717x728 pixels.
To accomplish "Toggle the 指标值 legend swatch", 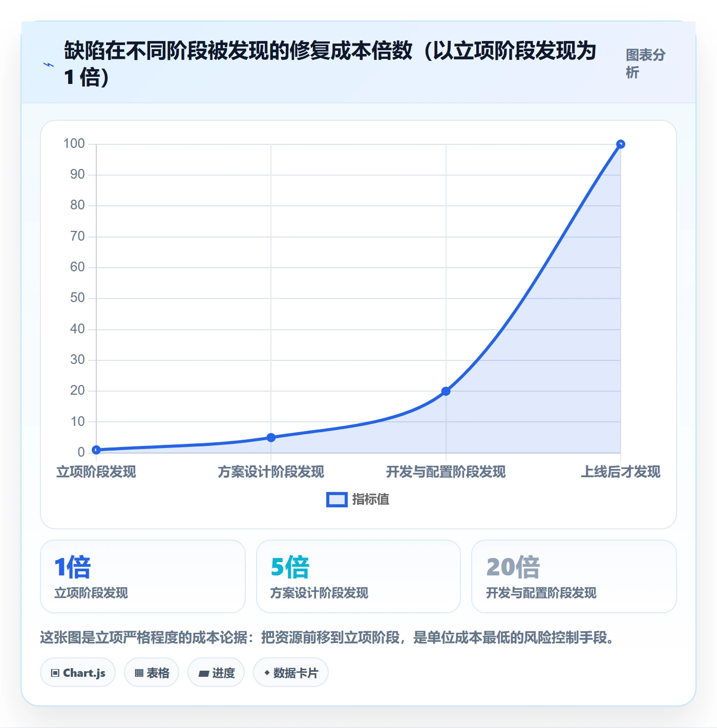I will click(x=336, y=500).
